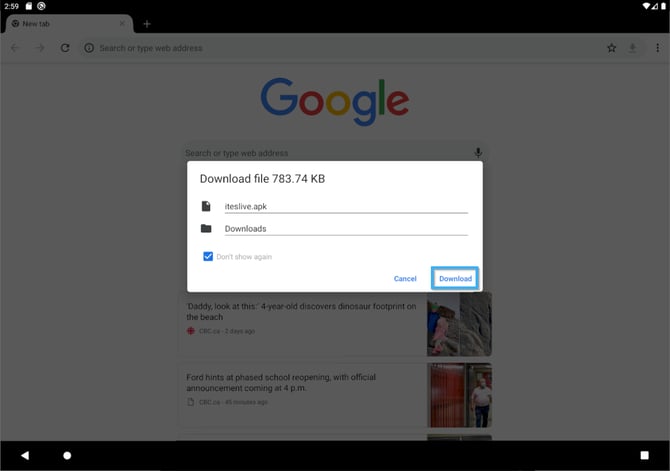Screen dimensions: 670x471
Task: Click 'CBC.ca · 45 minutes ago' source text
Action: coord(233,402)
